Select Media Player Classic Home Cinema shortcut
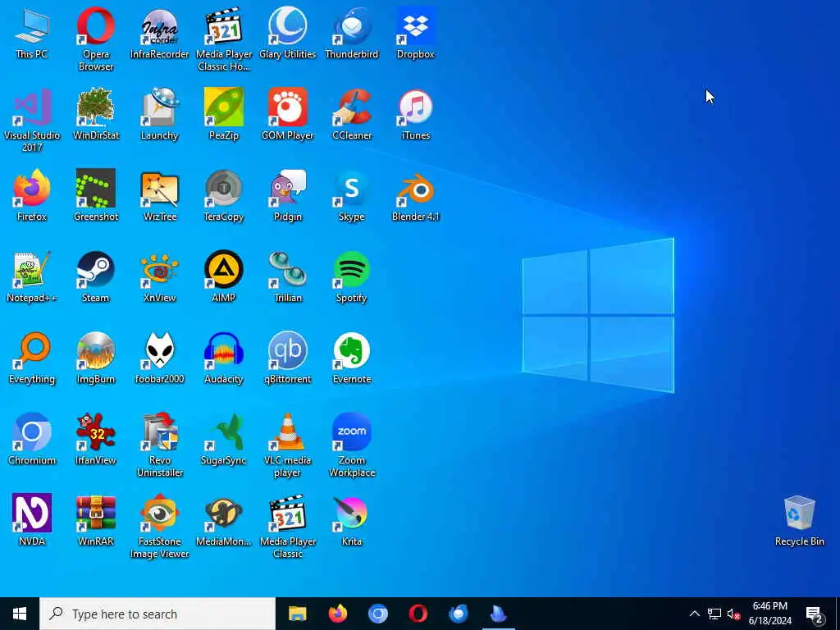The height and width of the screenshot is (630, 840). pyautogui.click(x=224, y=39)
